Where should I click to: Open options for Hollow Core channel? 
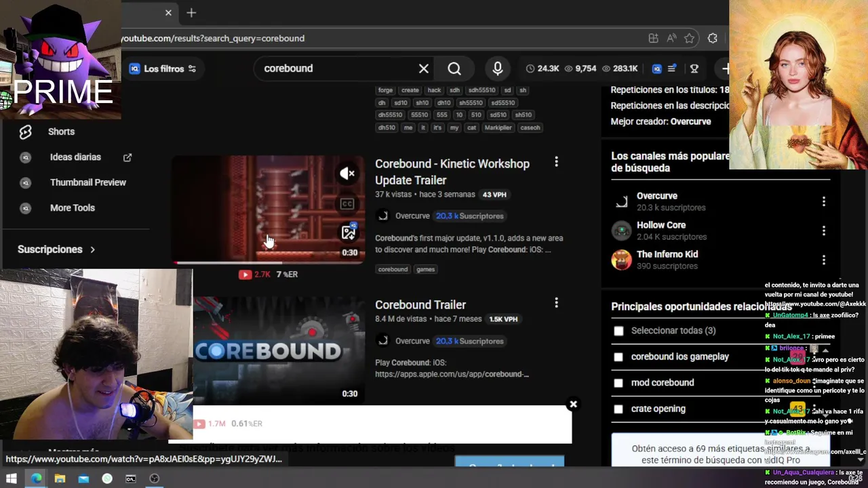click(x=824, y=230)
